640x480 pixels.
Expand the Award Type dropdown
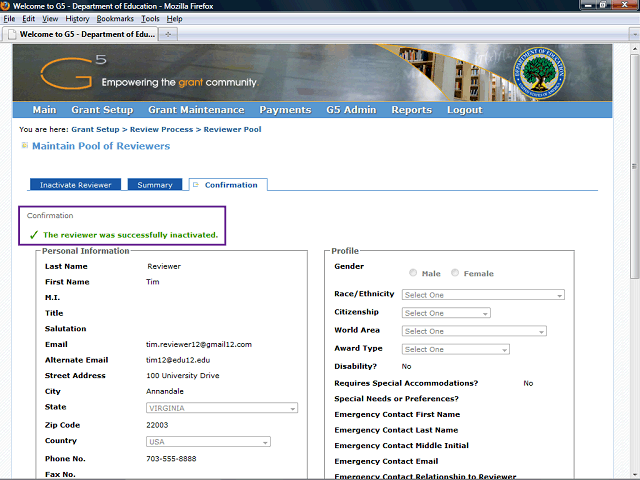456,349
